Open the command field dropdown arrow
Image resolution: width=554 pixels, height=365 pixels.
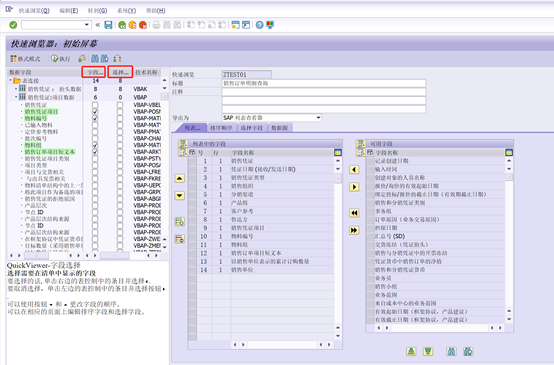[87, 25]
